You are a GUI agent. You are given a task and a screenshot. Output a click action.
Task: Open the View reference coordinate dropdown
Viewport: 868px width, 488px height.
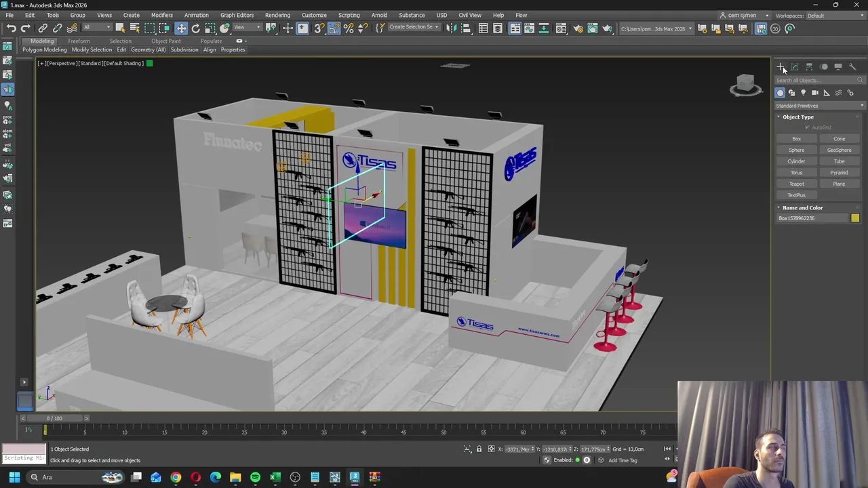click(x=248, y=28)
